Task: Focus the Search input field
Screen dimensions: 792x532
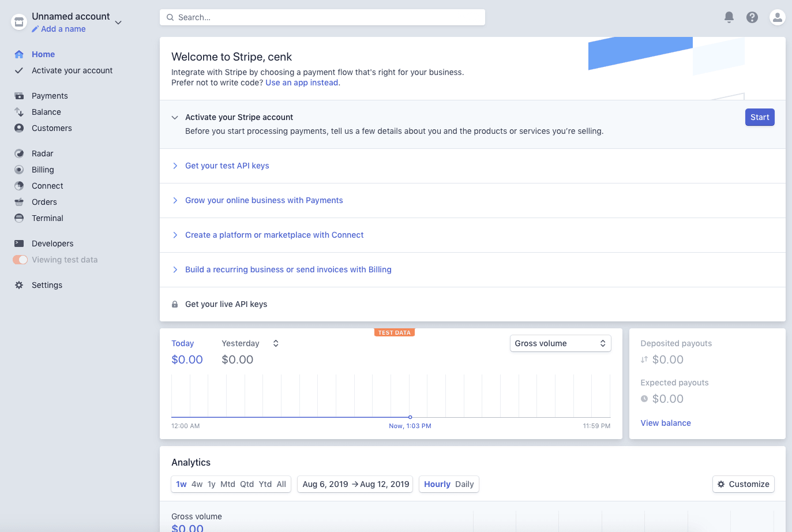Action: coord(322,17)
